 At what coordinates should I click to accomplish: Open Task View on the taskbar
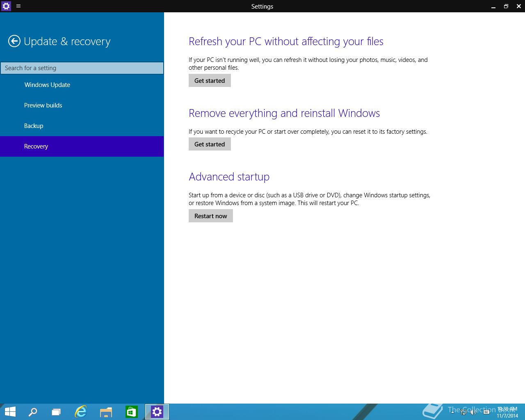point(56,412)
